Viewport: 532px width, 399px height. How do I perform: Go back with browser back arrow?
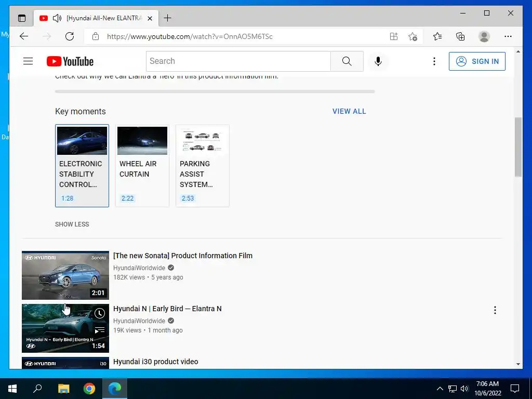(x=24, y=36)
